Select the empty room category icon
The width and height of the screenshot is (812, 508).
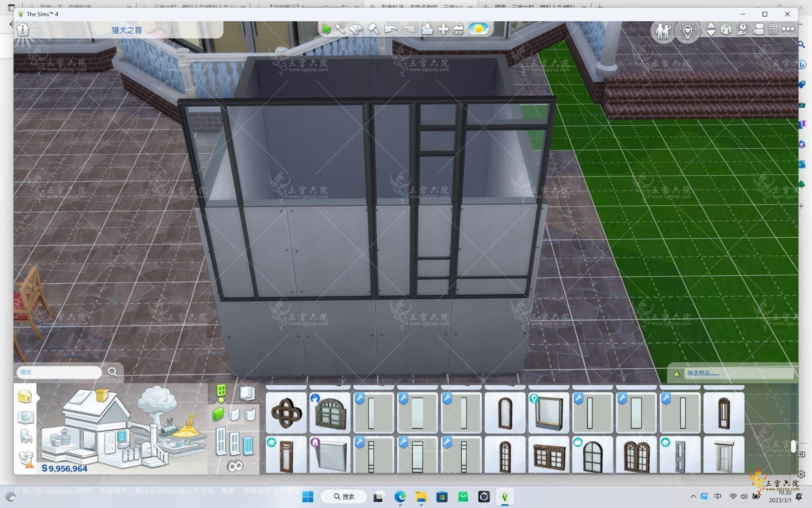[247, 393]
